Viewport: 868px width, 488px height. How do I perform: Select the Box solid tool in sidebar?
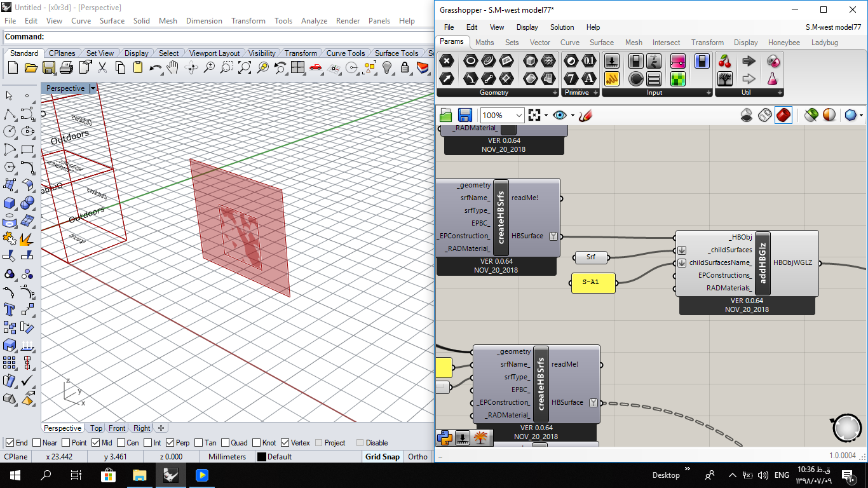click(x=10, y=203)
